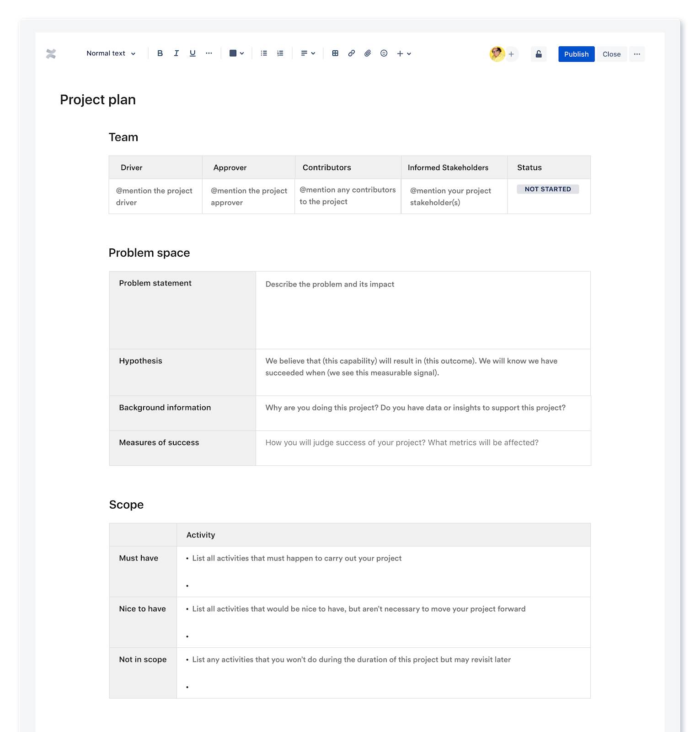
Task: Click the Publish button
Action: (576, 54)
